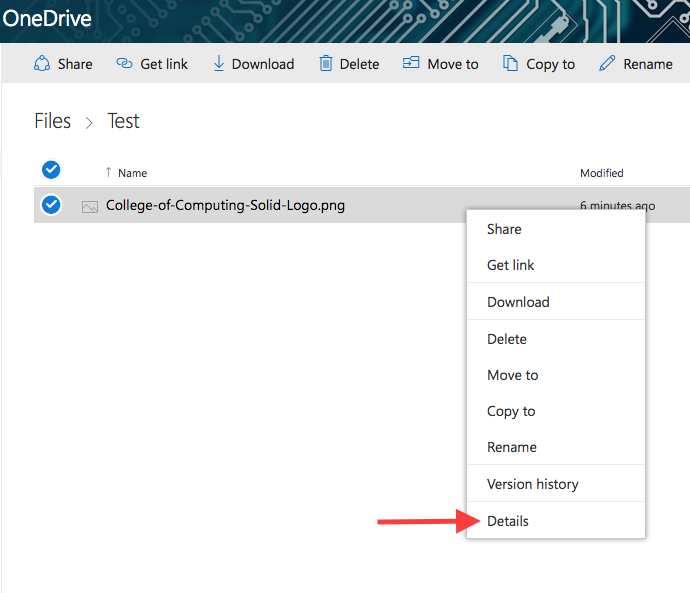Viewport: 690px width, 593px height.
Task: Pick Download from the context menu
Action: [x=518, y=302]
